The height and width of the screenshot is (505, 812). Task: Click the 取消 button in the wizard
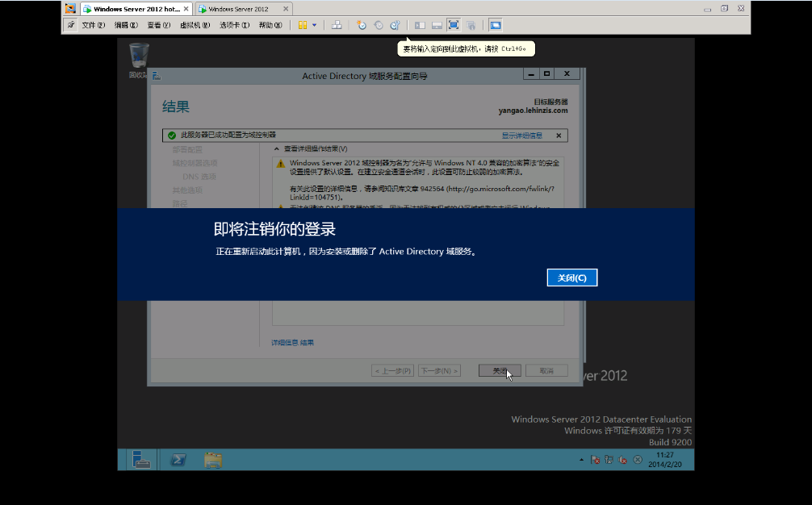pos(546,370)
